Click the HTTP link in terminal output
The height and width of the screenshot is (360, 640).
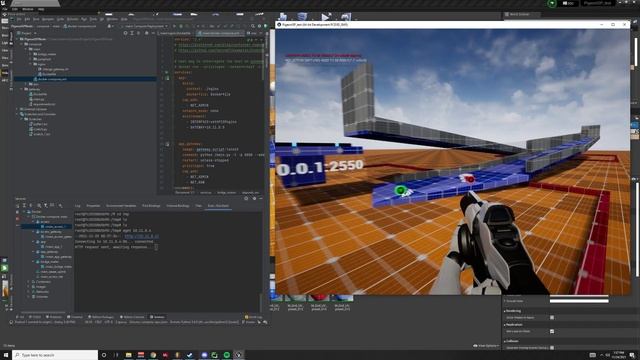click(141, 236)
